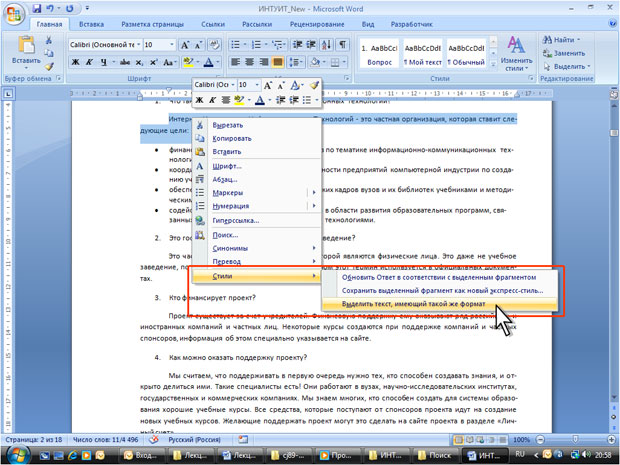Click Поиск taskbar button

pos(434,456)
